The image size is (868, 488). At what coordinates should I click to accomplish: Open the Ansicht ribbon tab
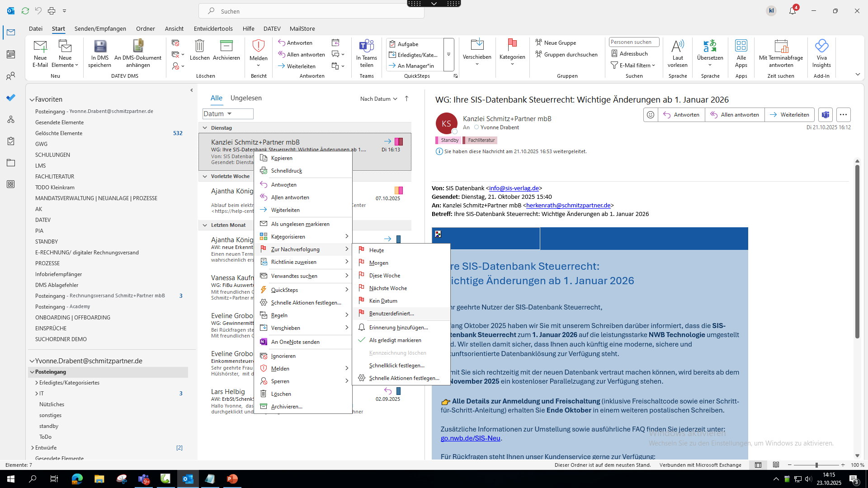[174, 28]
